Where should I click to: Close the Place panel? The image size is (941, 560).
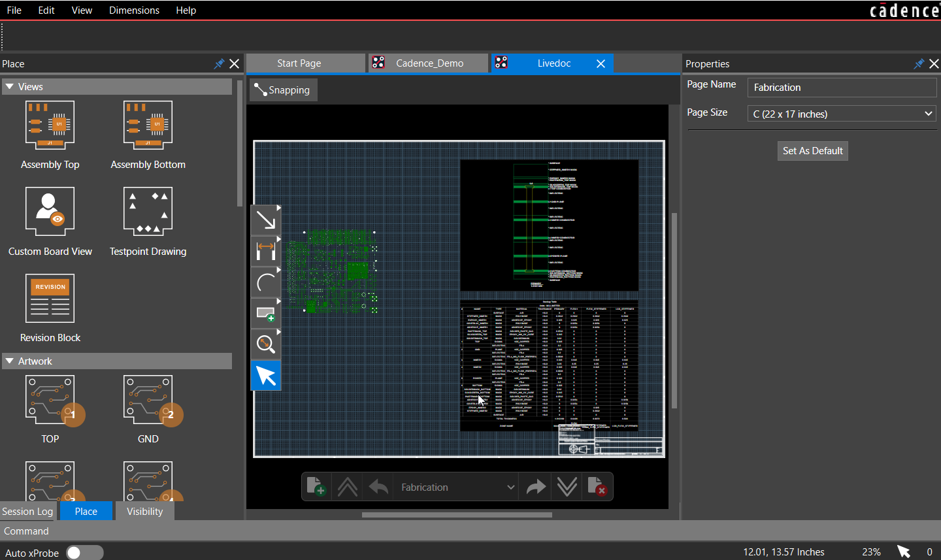coord(235,63)
